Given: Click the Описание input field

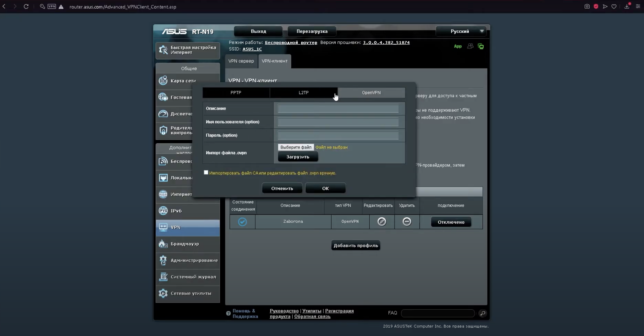Looking at the screenshot, I should pos(338,109).
